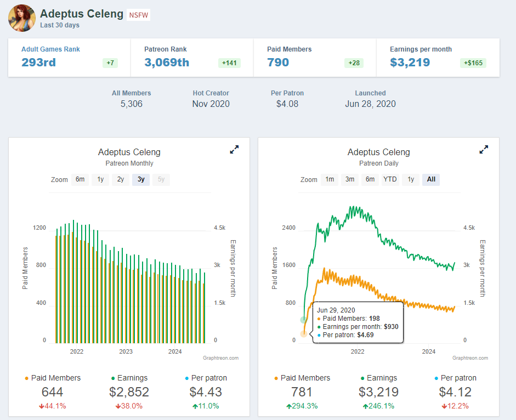Image resolution: width=516 pixels, height=420 pixels.
Task: Click the Patreon Rank 3,069th card
Action: tap(192, 57)
